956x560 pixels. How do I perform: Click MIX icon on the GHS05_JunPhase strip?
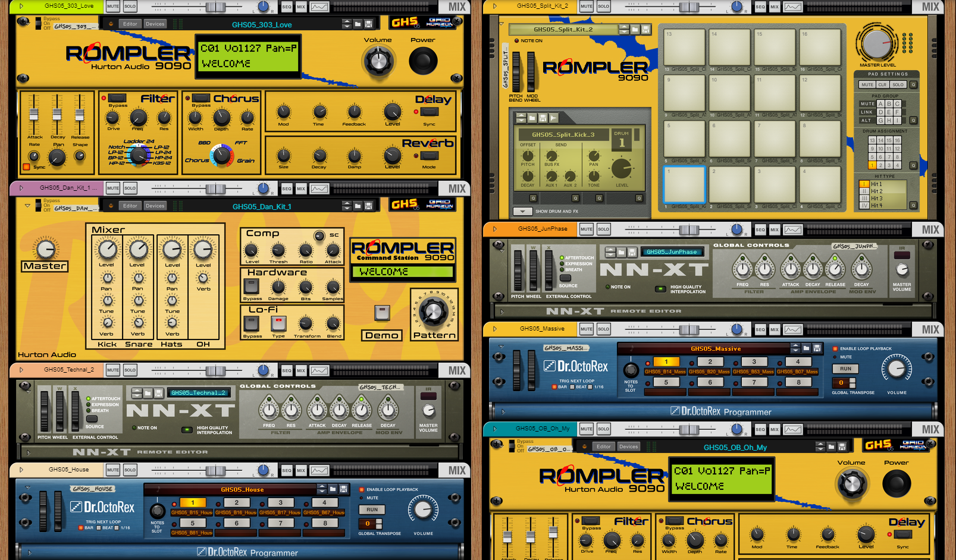pos(774,229)
